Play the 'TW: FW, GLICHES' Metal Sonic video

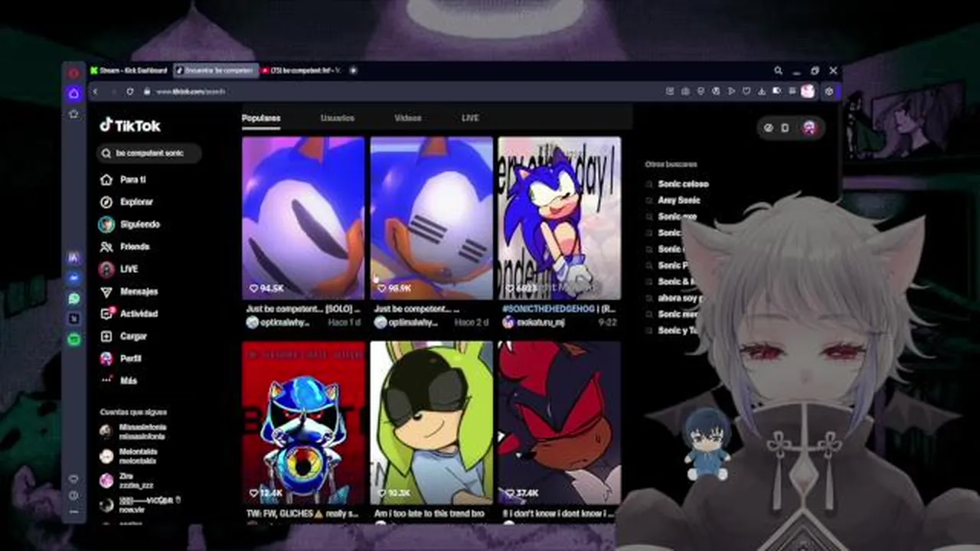pyautogui.click(x=303, y=422)
